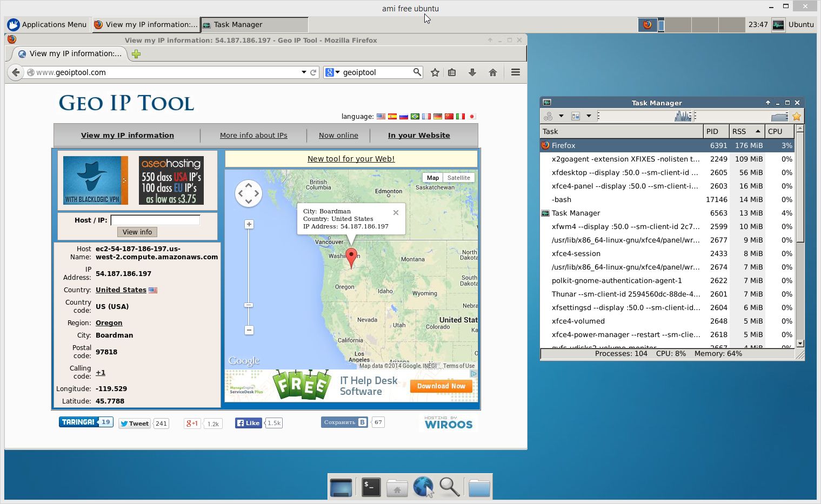The image size is (821, 504).
Task: Open a new tab with plus button
Action: [136, 54]
